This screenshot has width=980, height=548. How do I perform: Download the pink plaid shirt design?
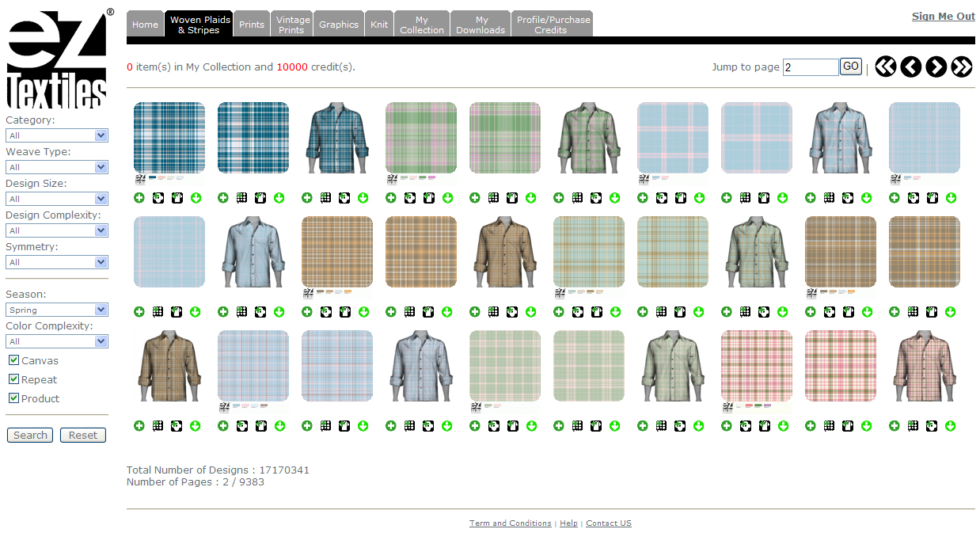951,426
